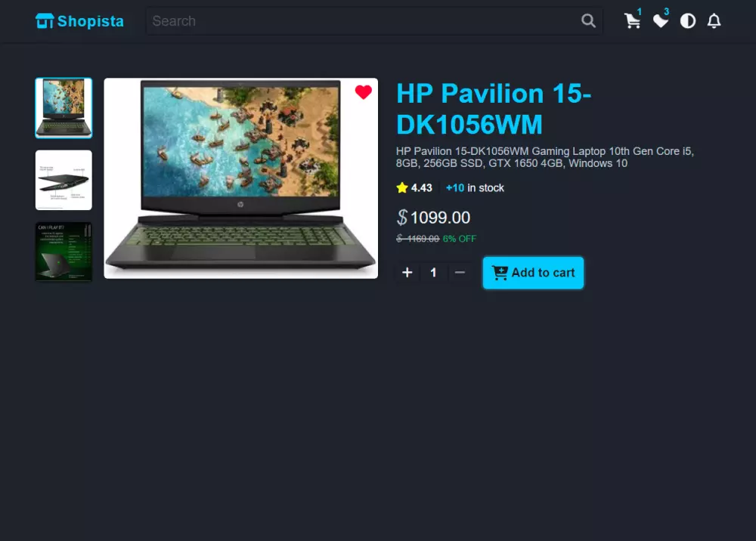Image resolution: width=756 pixels, height=541 pixels.
Task: Open the shopping cart icon
Action: (x=632, y=21)
